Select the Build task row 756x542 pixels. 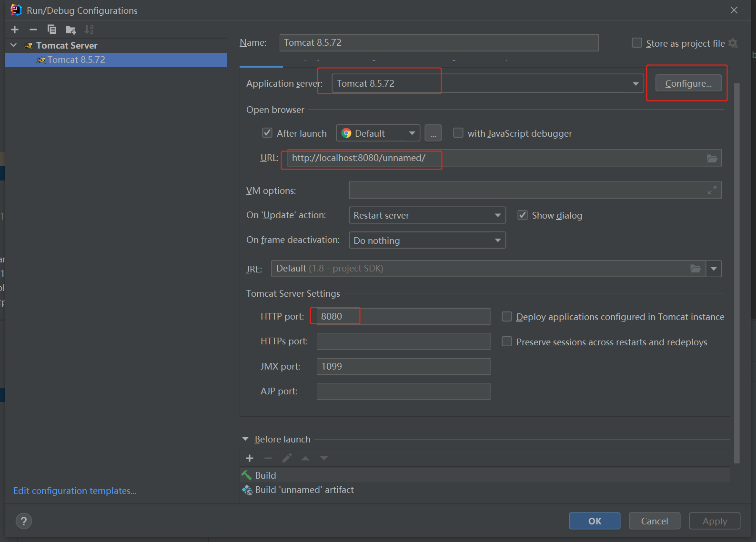(484, 475)
